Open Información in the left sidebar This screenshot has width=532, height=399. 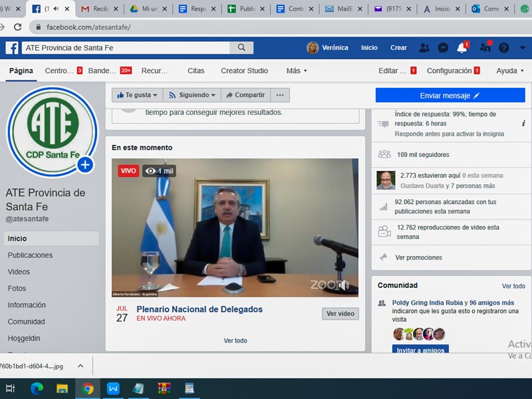tap(27, 305)
